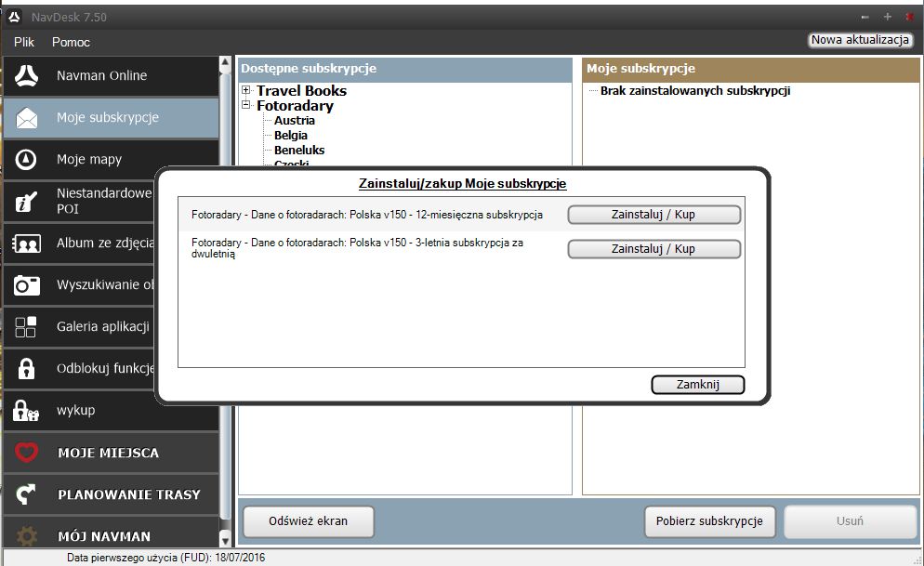Click the Album ze zdjęciami film icon
Viewport: 924px width, 566px height.
[26, 244]
